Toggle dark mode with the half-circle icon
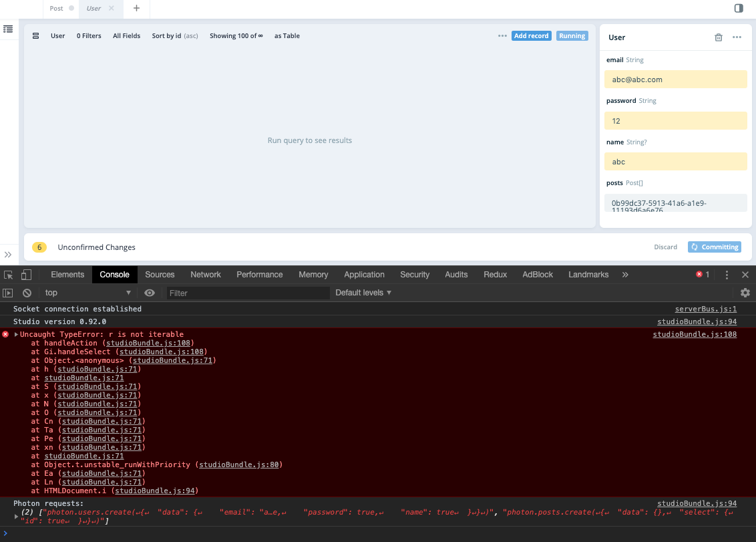This screenshot has height=542, width=756. (x=739, y=8)
